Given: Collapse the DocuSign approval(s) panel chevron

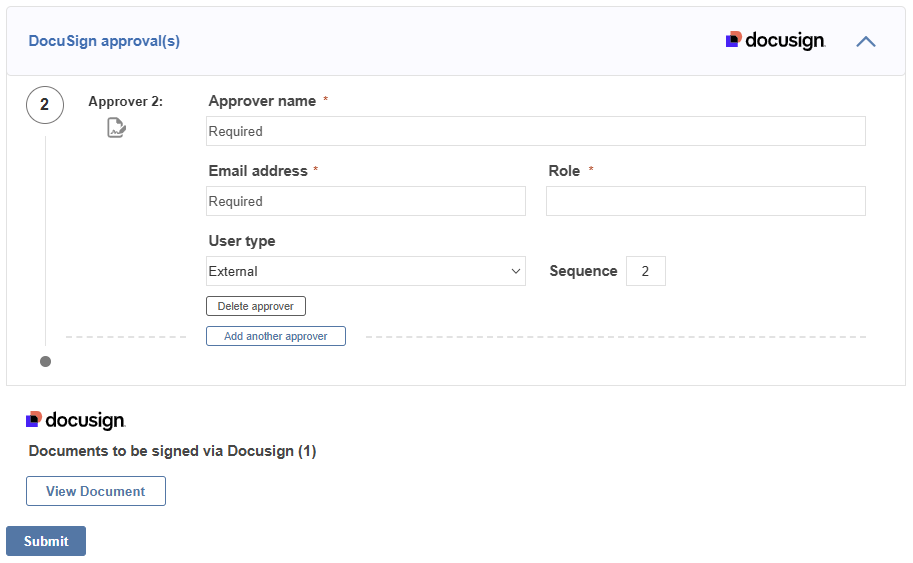Looking at the screenshot, I should 866,41.
